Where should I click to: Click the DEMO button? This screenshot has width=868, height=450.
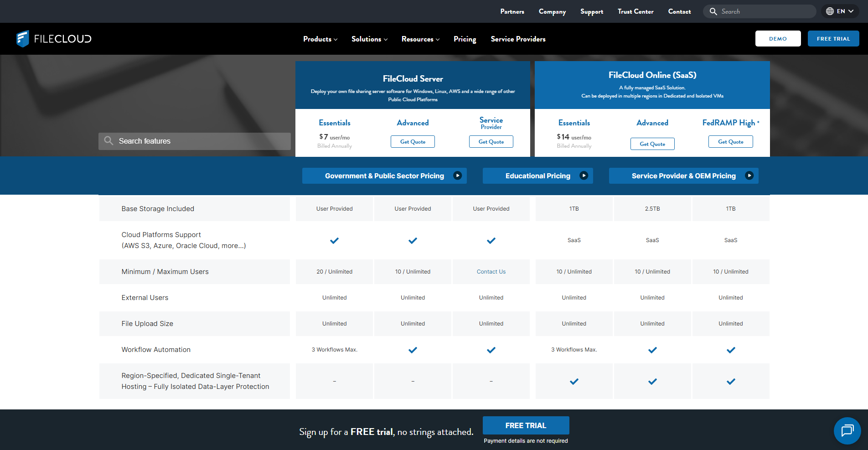[x=778, y=38]
